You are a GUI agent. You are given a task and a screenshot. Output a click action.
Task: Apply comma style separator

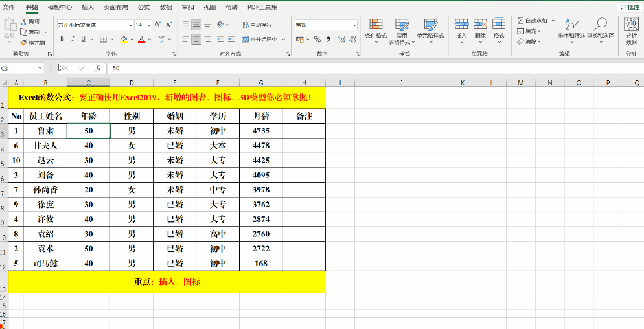328,39
